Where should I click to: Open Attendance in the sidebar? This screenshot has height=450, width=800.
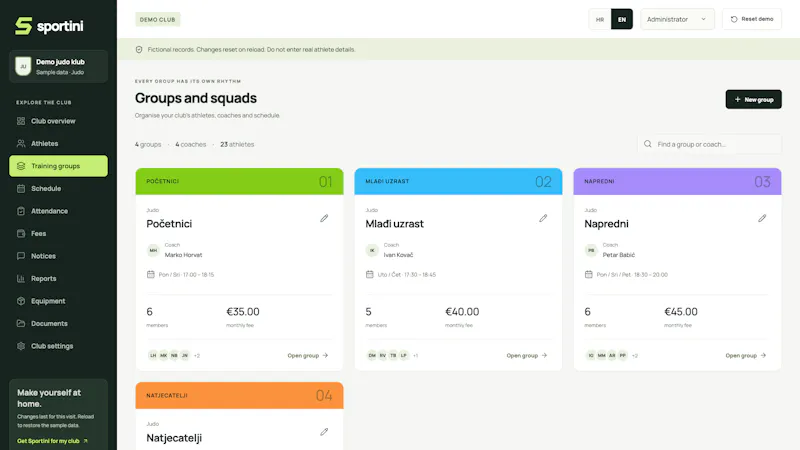click(58, 211)
